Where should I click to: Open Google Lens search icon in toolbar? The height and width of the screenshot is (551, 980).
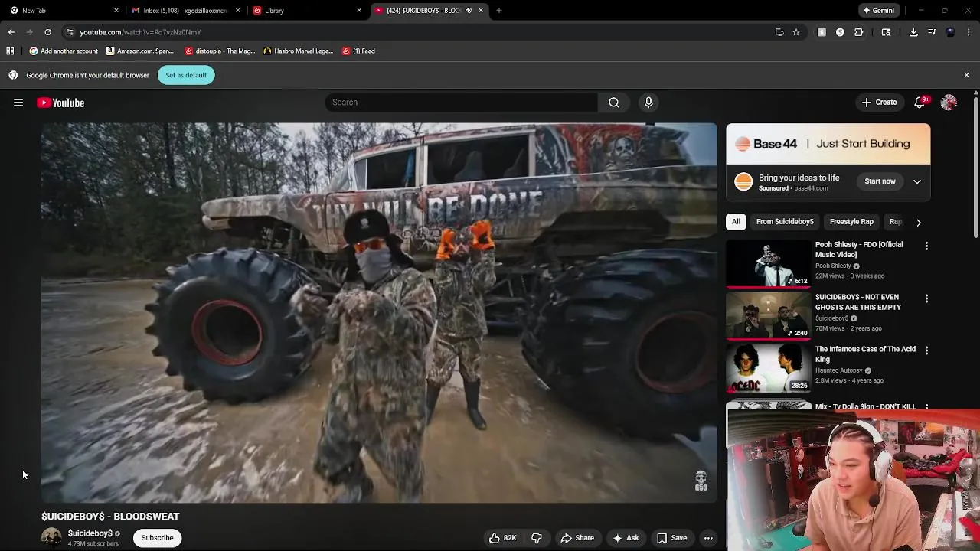886,32
